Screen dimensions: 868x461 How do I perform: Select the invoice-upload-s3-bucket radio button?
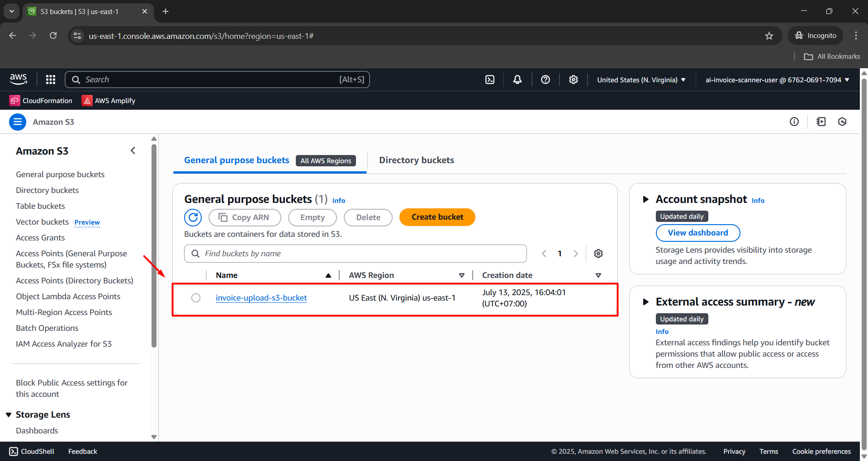(195, 297)
